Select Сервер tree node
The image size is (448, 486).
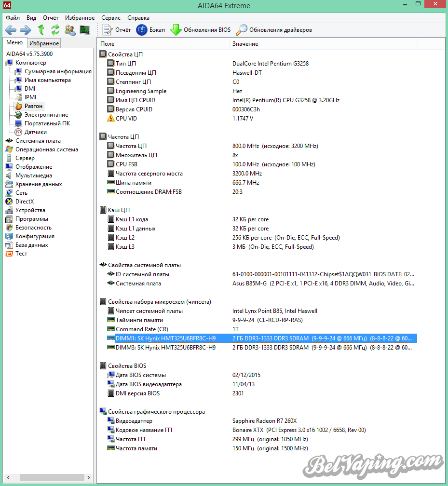pos(25,158)
